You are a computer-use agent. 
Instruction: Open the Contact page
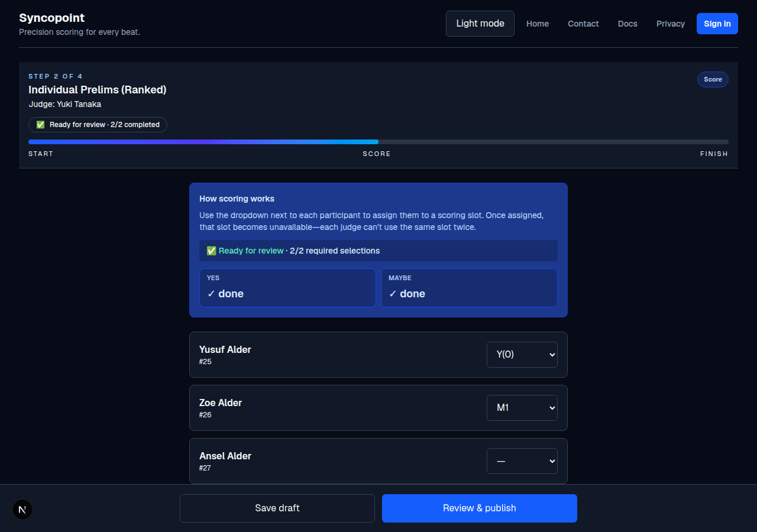tap(583, 24)
